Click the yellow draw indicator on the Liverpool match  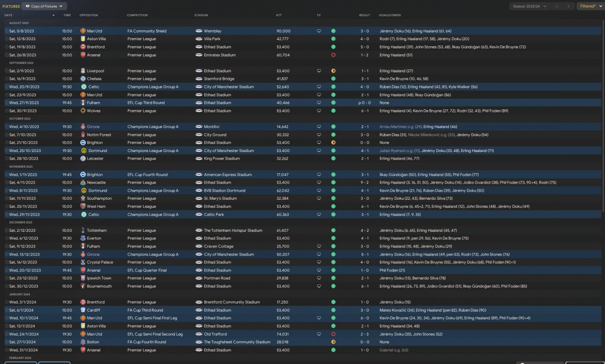coord(333,71)
